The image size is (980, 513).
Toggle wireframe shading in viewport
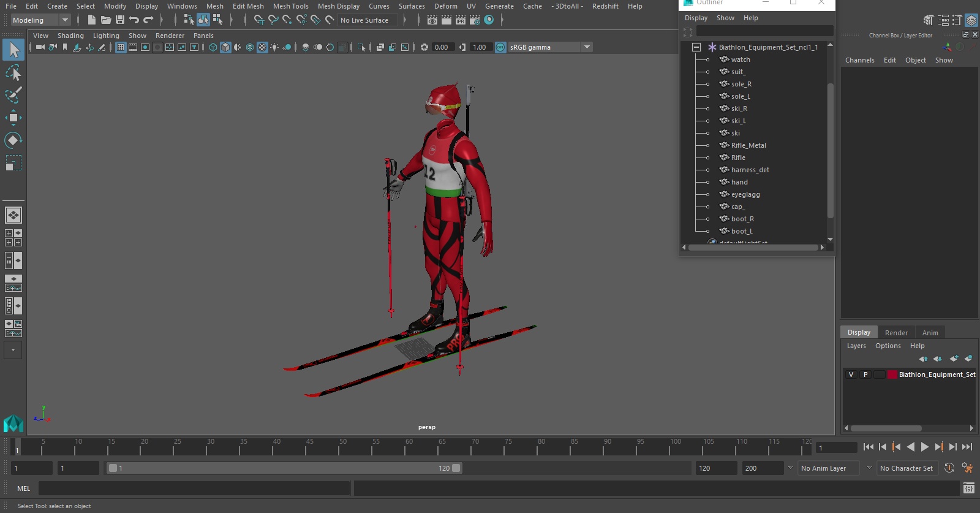tap(213, 47)
